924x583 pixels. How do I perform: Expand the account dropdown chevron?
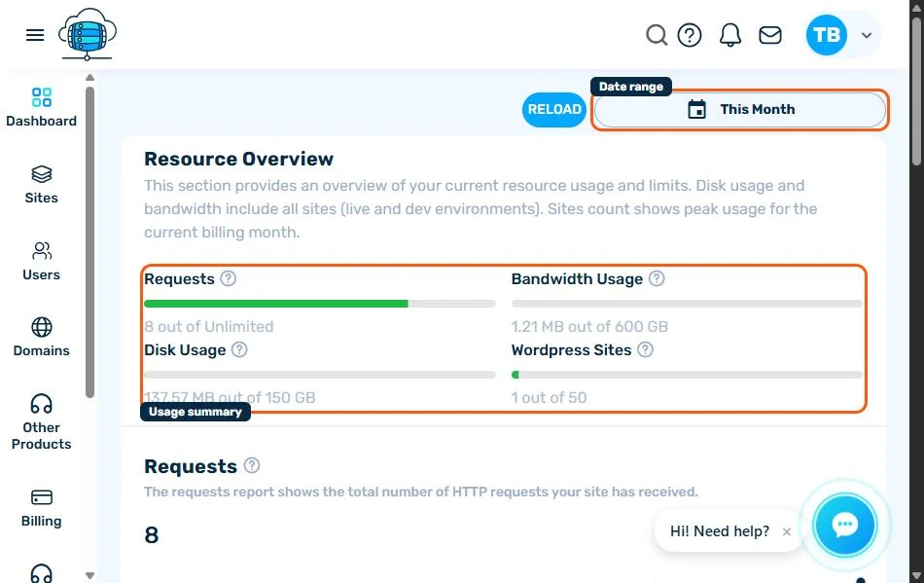pyautogui.click(x=867, y=35)
